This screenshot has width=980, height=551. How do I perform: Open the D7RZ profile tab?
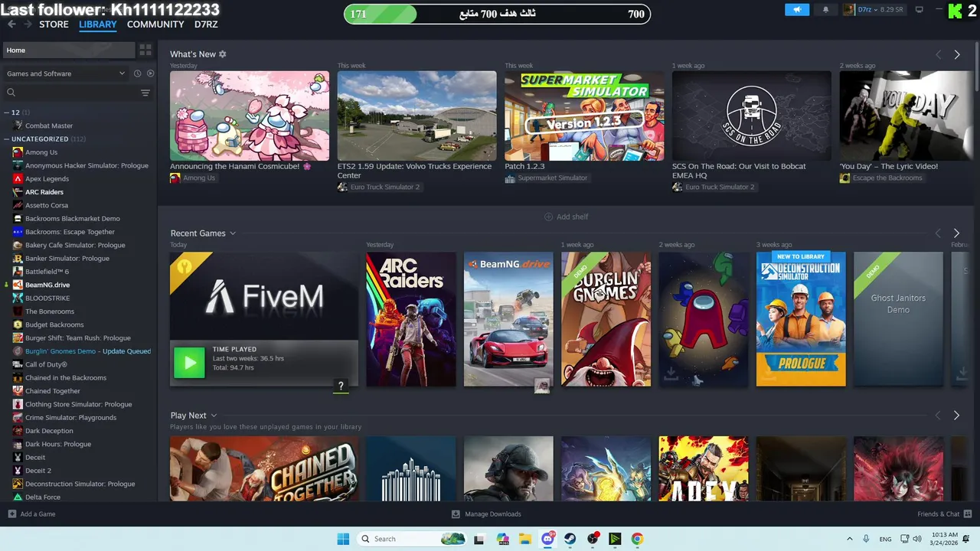click(x=206, y=24)
